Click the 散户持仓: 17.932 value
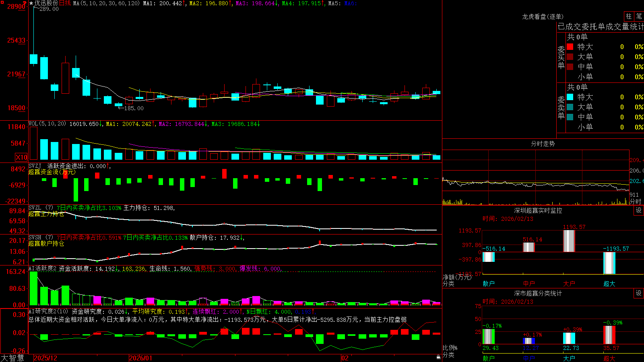Screen dimensions: 644x362 coord(217,238)
